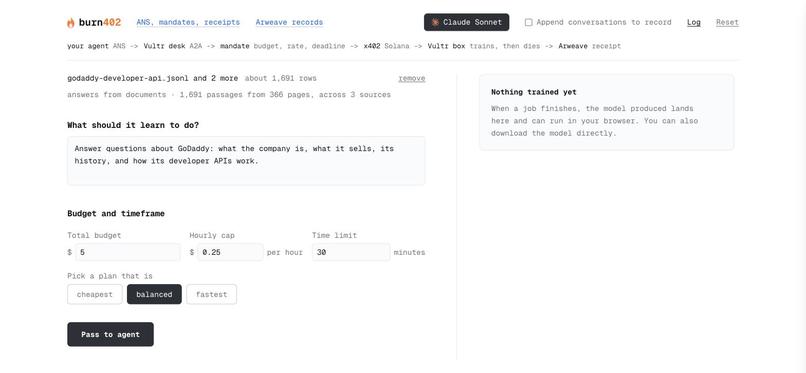Click the Nothing trained yet heading
806x373 pixels.
[x=534, y=92]
